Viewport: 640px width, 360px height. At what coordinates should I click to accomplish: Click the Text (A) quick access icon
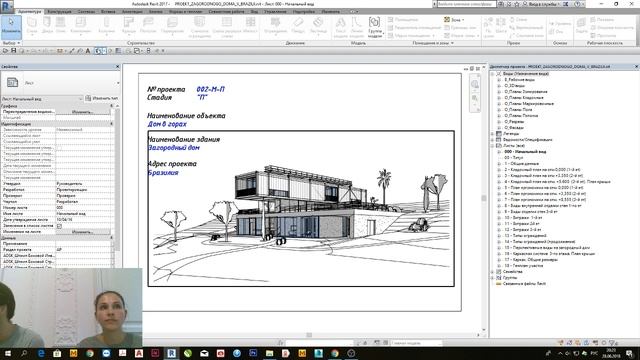tap(88, 51)
